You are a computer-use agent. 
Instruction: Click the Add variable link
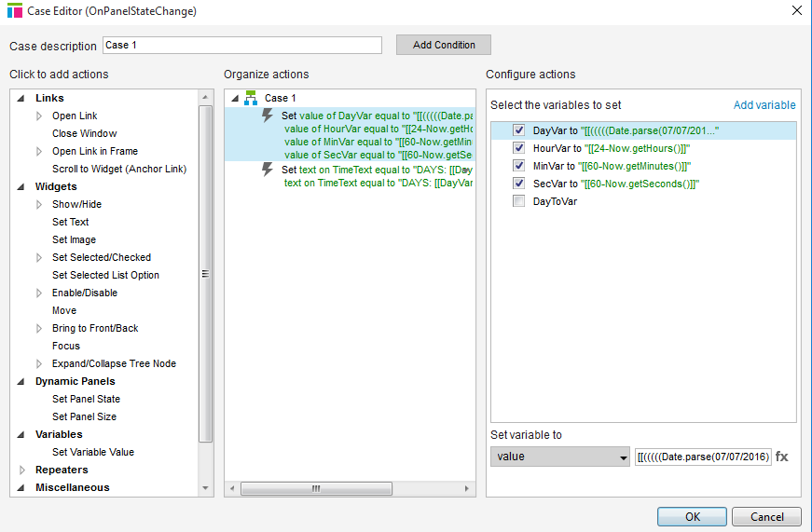[764, 105]
